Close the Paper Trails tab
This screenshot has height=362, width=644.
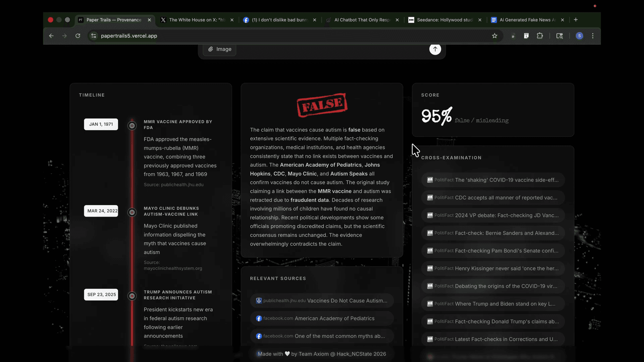pyautogui.click(x=149, y=20)
